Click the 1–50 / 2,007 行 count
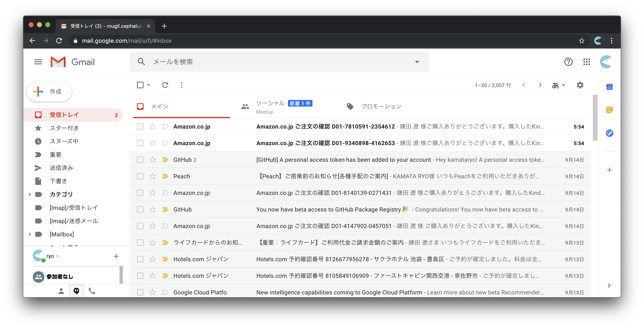This screenshot has height=328, width=644. point(493,85)
